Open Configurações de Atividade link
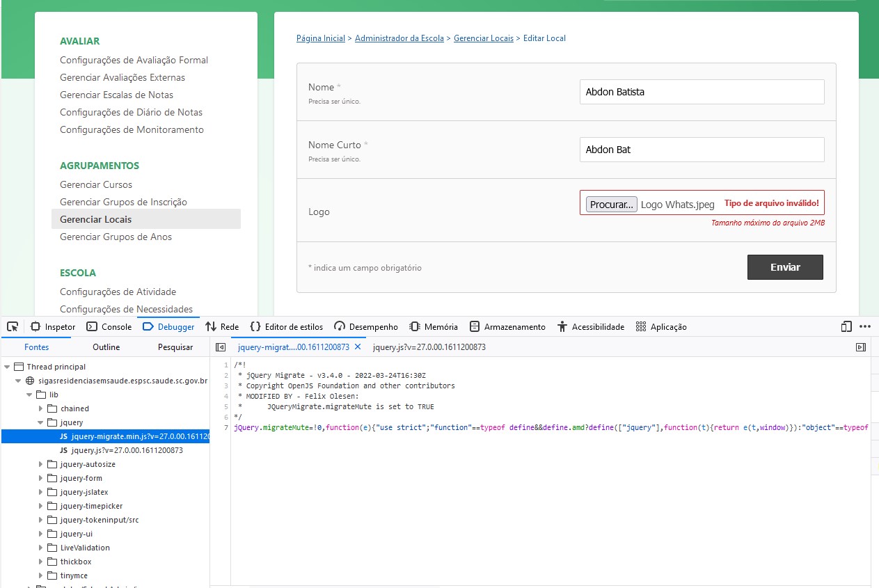Screen dimensions: 879x588 pyautogui.click(x=118, y=292)
